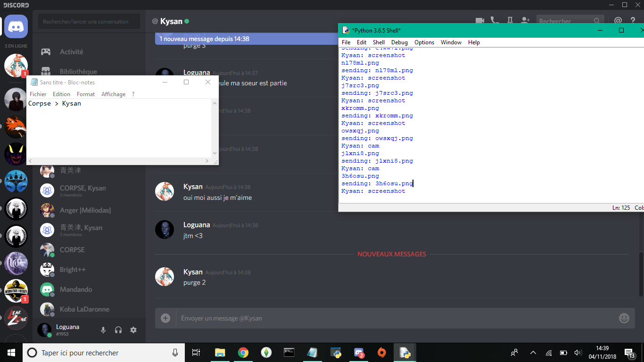The width and height of the screenshot is (644, 362).
Task: Open the emoji picker in message box
Action: (624, 318)
